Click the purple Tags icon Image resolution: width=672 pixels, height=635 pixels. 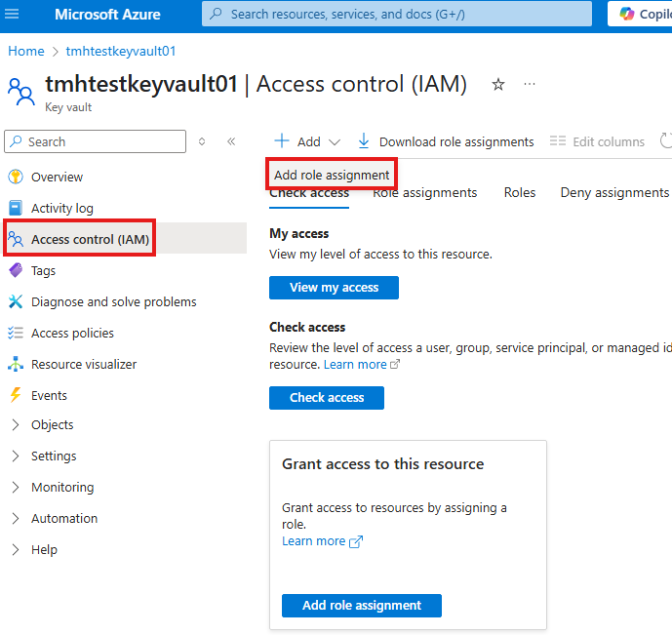16,270
